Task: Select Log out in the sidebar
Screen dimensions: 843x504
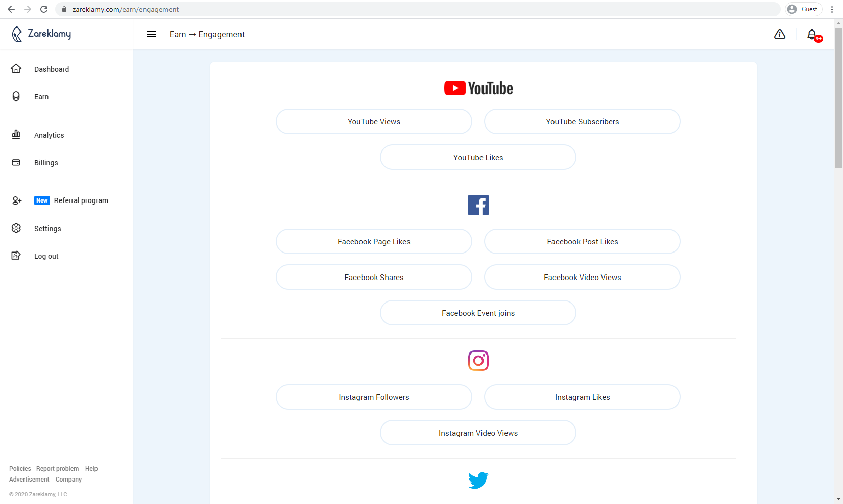Action: tap(46, 256)
